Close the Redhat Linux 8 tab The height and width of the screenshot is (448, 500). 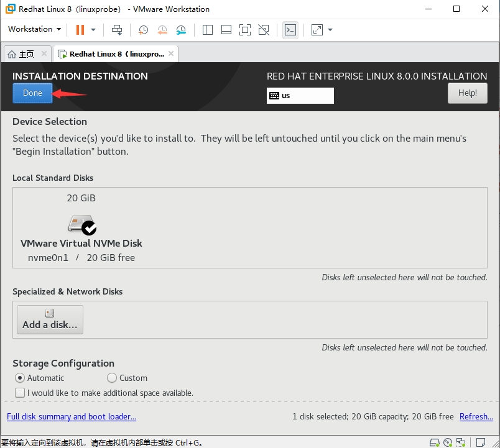(x=171, y=53)
